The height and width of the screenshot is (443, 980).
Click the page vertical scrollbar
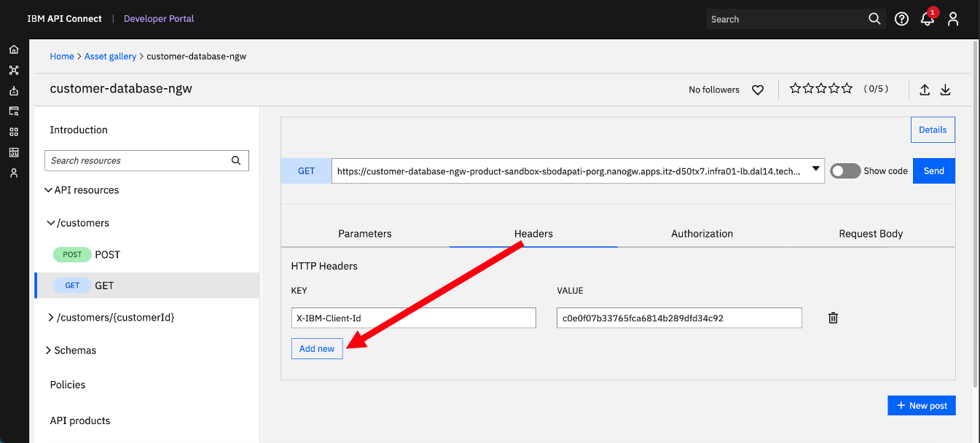[x=976, y=215]
